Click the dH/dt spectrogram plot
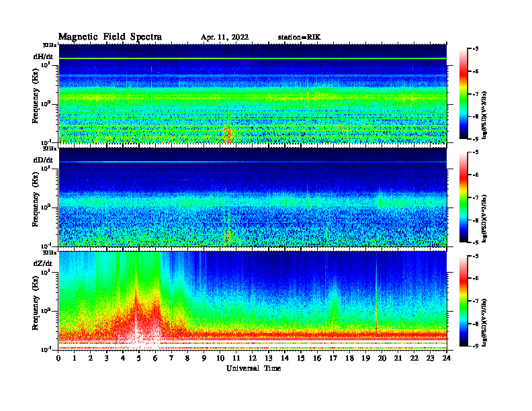Viewport: 532px width, 411px height. pos(253,93)
